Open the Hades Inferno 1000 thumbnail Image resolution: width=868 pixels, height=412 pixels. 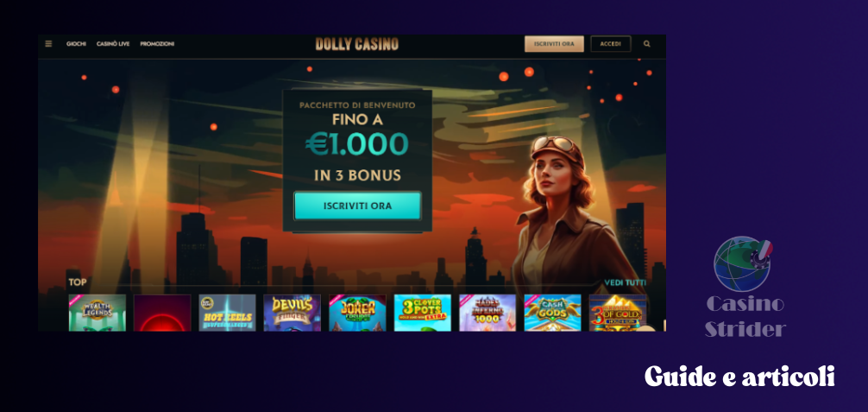[x=487, y=313]
